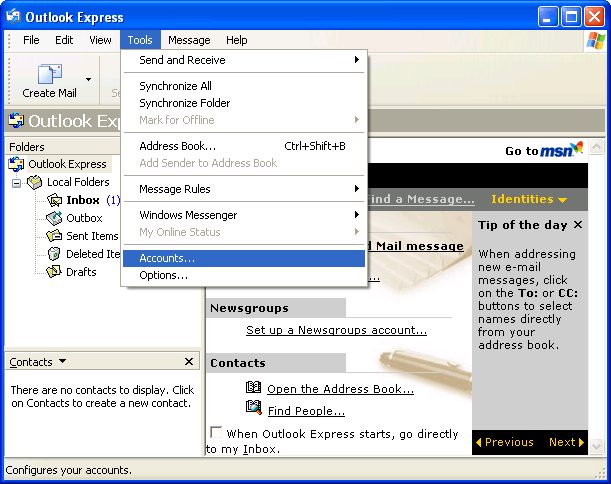
Task: Open the Help menu
Action: click(237, 40)
